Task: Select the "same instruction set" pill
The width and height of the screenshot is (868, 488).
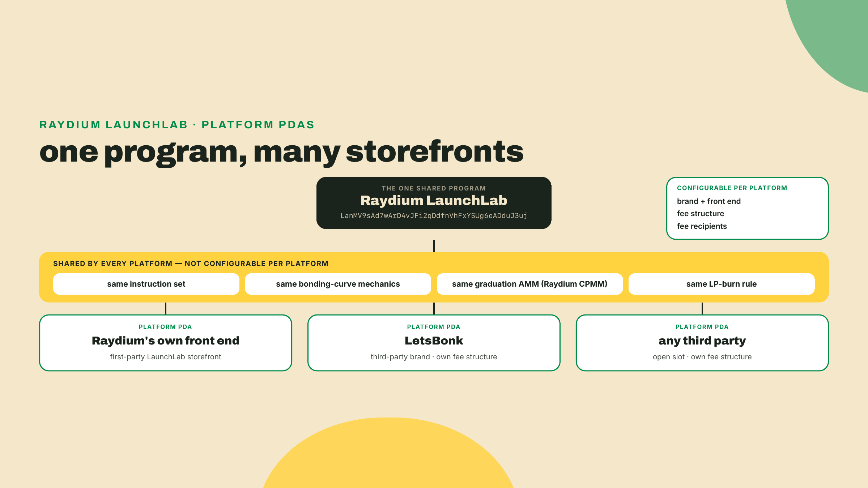Action: [x=146, y=284]
